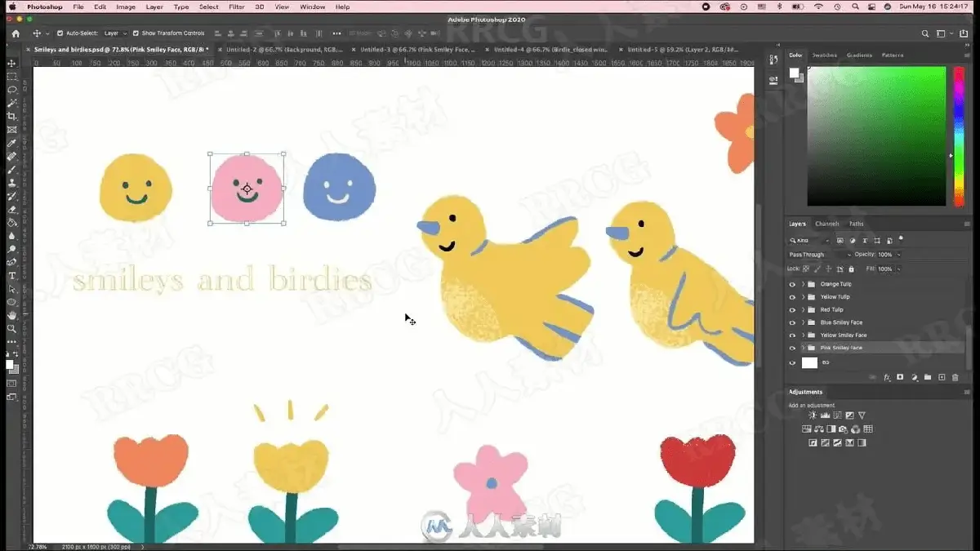Delete layer using the trash icon
Image resolution: width=980 pixels, height=551 pixels.
point(955,377)
